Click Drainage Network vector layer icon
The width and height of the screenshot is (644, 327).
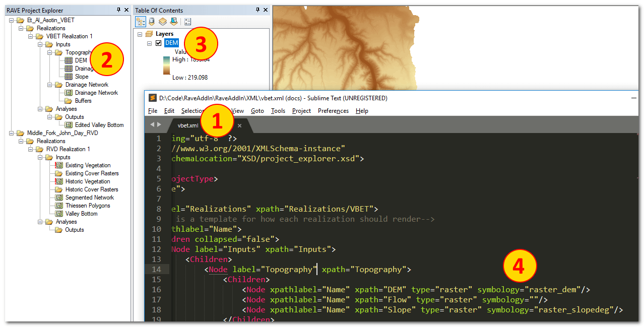[x=69, y=93]
